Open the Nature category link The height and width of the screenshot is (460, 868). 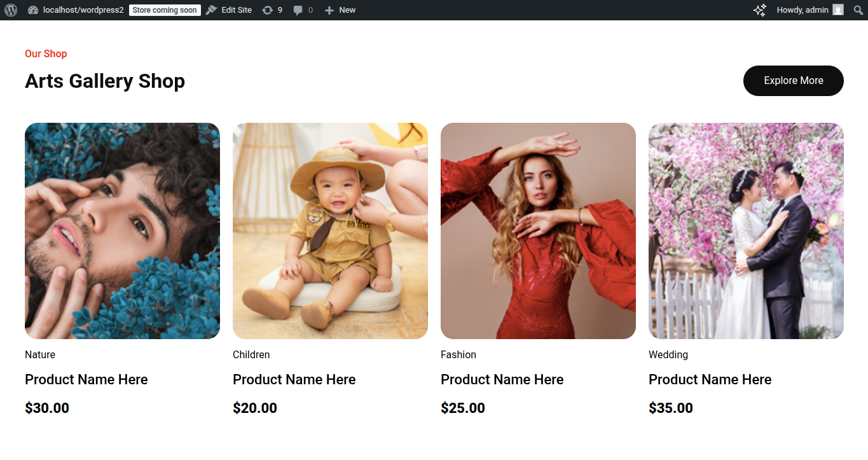pos(40,354)
